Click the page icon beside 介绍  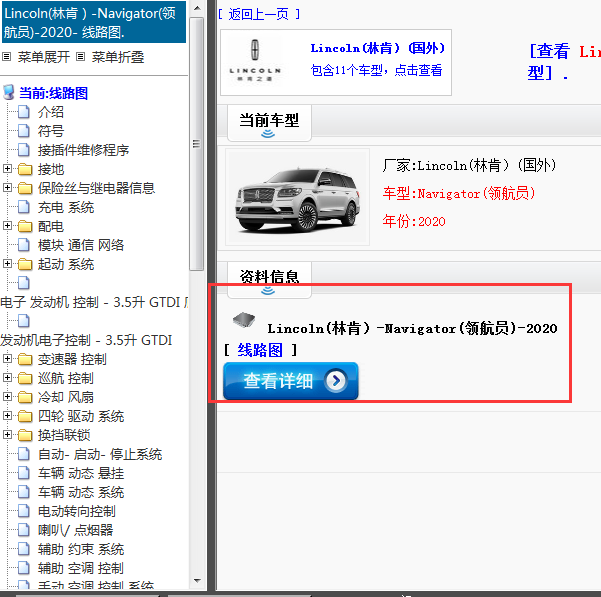(24, 112)
